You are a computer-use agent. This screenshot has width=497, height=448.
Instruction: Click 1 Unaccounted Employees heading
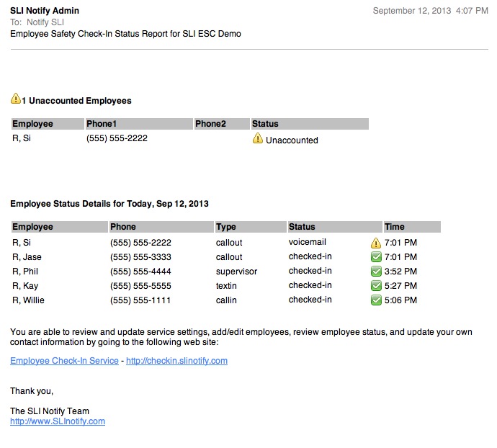tap(76, 101)
